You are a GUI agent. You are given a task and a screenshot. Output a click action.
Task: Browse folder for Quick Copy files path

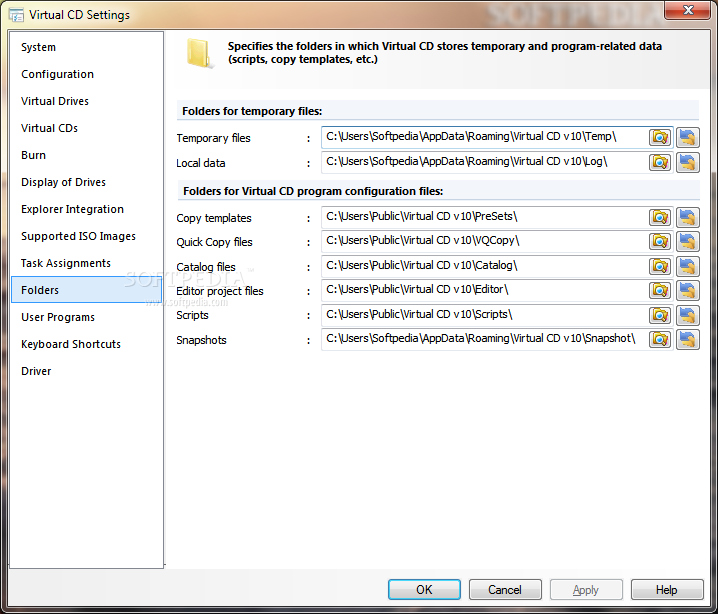click(660, 241)
